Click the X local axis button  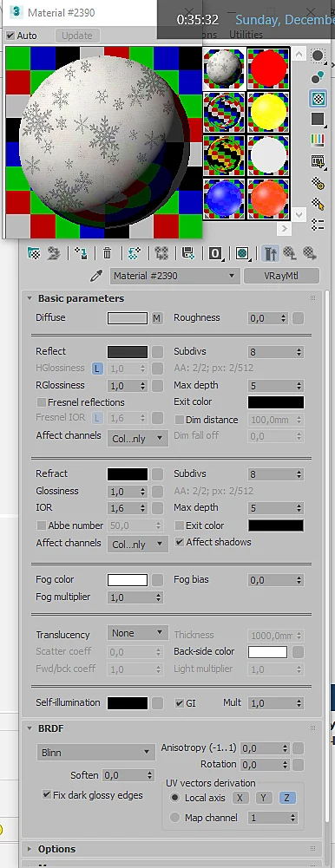point(240,798)
